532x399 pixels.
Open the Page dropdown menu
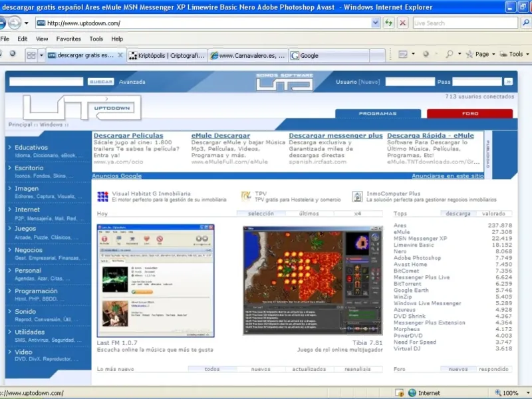483,55
